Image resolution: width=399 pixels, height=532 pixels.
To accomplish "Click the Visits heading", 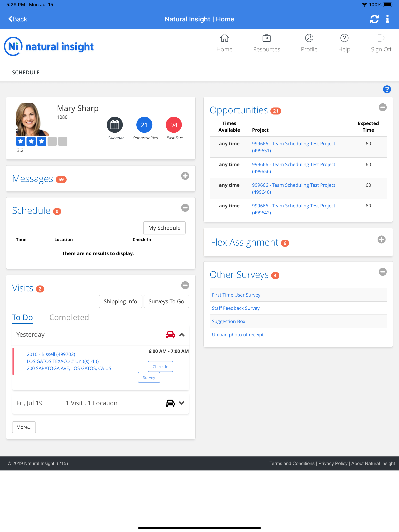I will point(23,288).
